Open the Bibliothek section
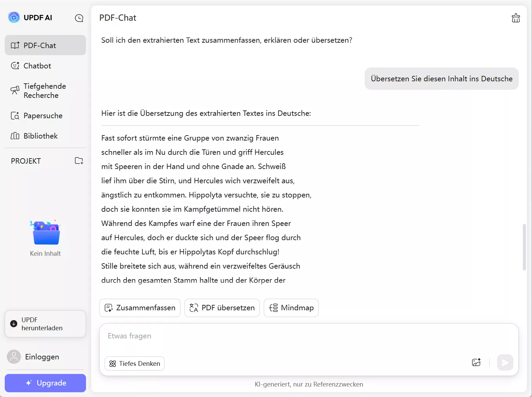The width and height of the screenshot is (532, 397). [x=45, y=136]
